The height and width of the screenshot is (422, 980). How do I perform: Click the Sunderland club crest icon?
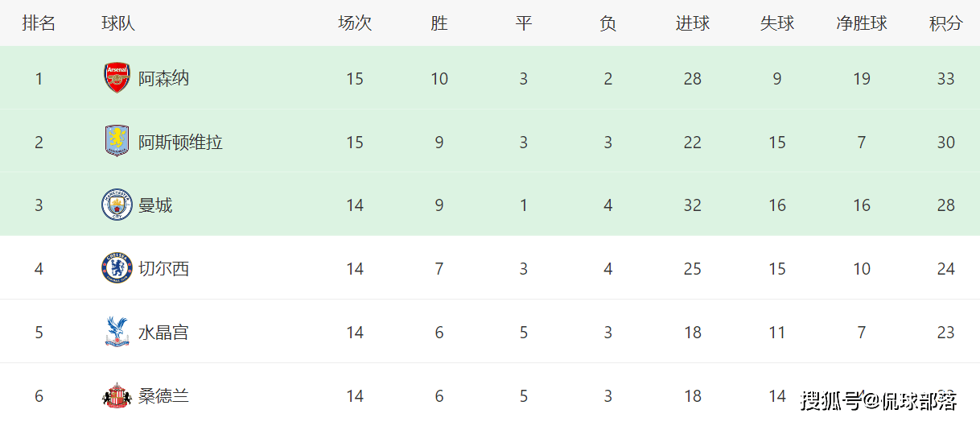point(117,395)
